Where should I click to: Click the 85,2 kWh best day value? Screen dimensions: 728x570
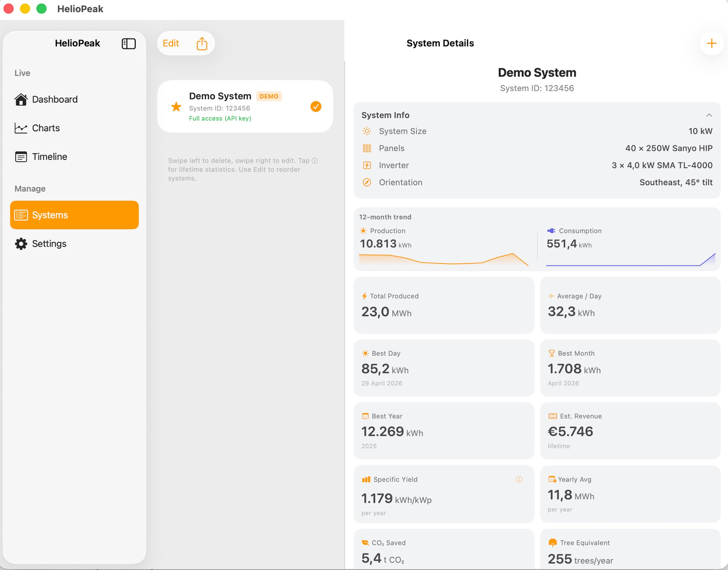[385, 369]
